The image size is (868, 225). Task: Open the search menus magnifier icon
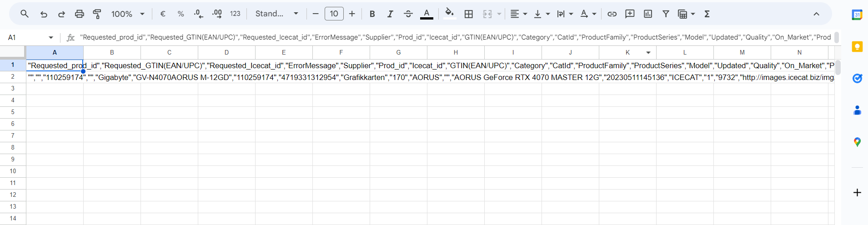tap(25, 14)
